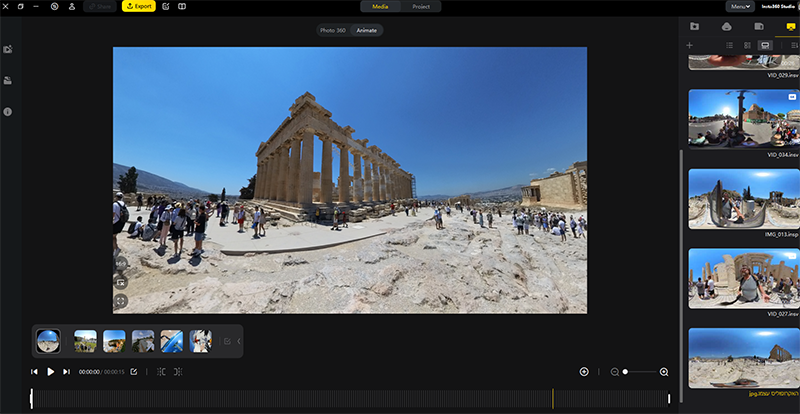This screenshot has height=414, width=800.
Task: Open the info icon in left sidebar
Action: click(8, 112)
